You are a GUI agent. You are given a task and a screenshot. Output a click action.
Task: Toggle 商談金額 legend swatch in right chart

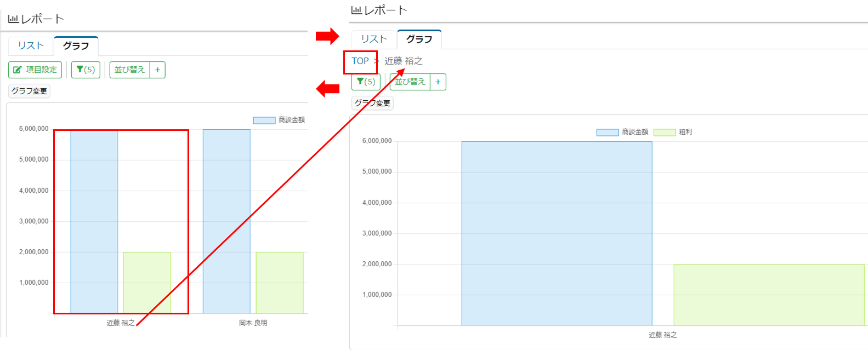[x=608, y=132]
